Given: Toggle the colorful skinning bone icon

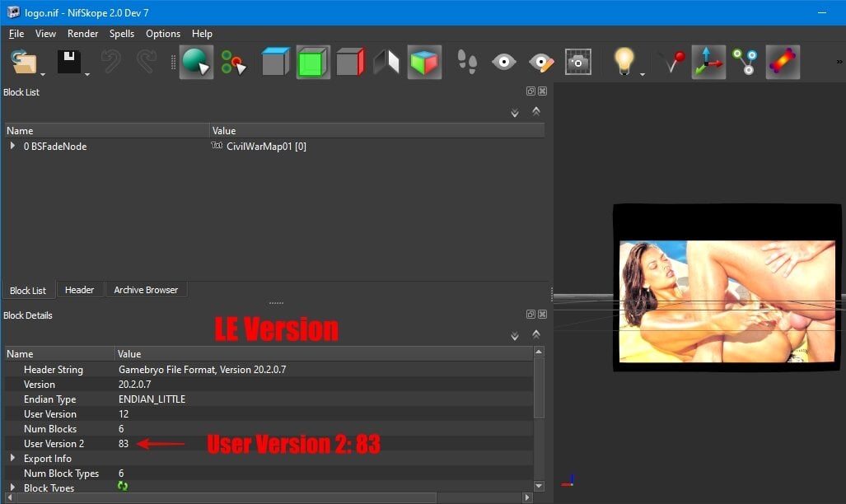Looking at the screenshot, I should click(783, 62).
